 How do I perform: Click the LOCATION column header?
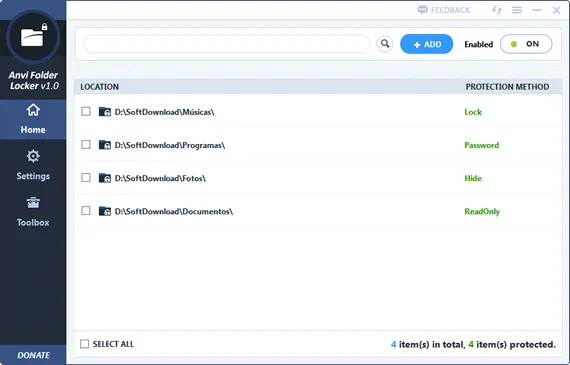tap(100, 87)
